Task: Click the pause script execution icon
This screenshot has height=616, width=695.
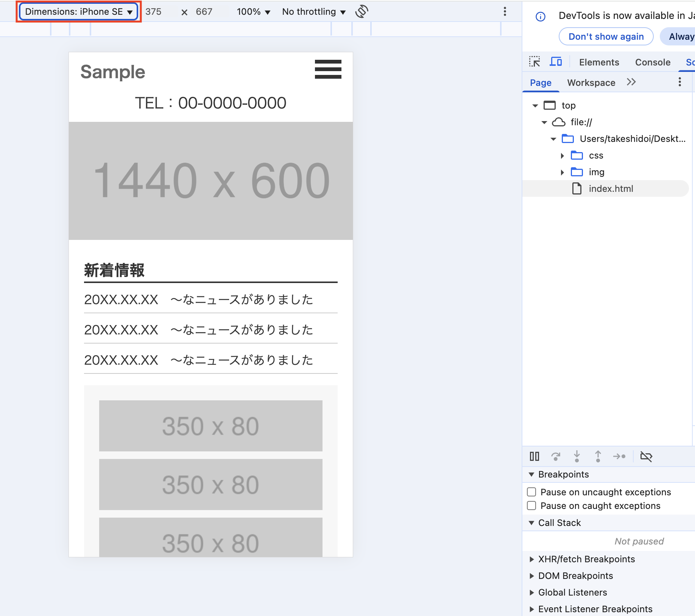Action: tap(534, 456)
